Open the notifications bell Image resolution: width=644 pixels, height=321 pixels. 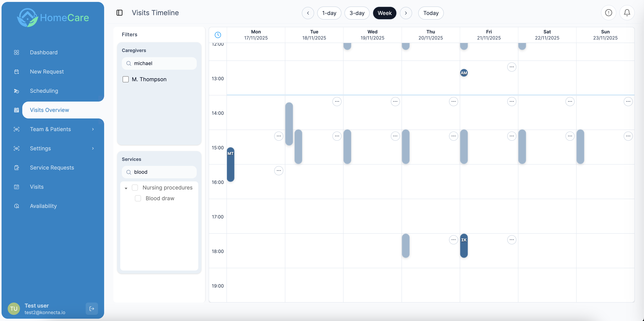point(627,13)
